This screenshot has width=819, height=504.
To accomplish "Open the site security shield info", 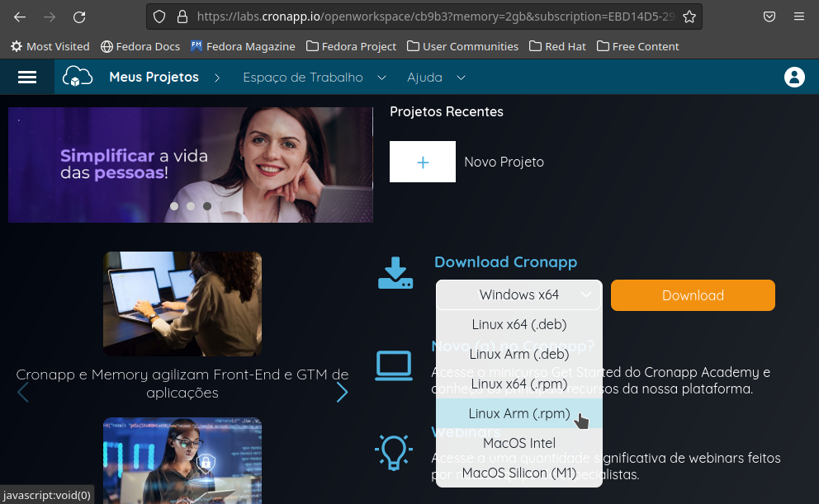I will (159, 17).
